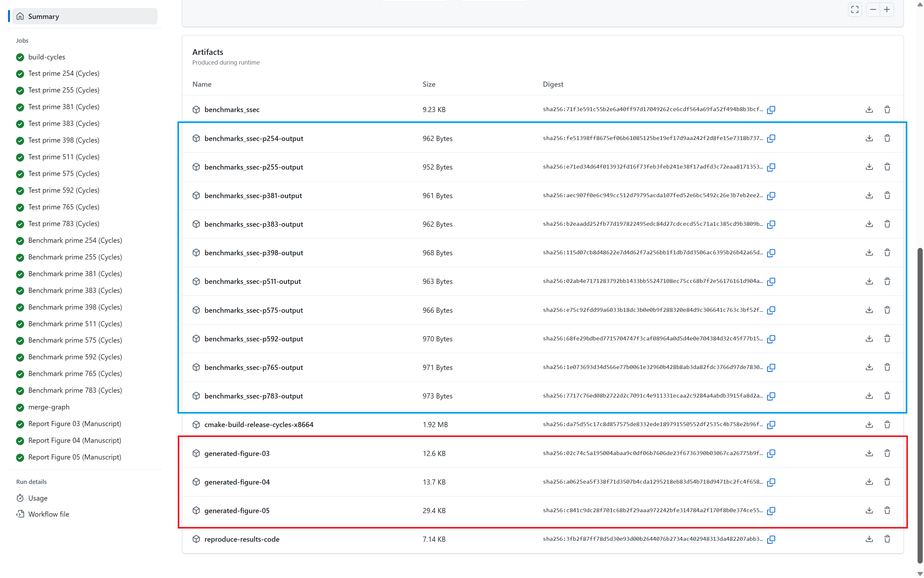This screenshot has width=924, height=578.
Task: Copy digest of benchmarks_ssec-p254-output
Action: click(x=771, y=138)
